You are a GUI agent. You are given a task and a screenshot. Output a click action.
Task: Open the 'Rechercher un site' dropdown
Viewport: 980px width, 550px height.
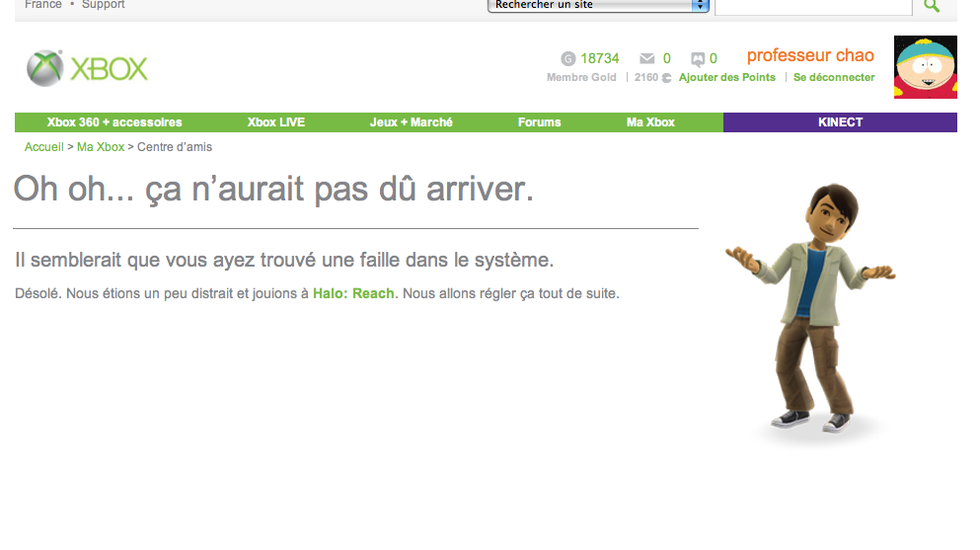(x=598, y=6)
